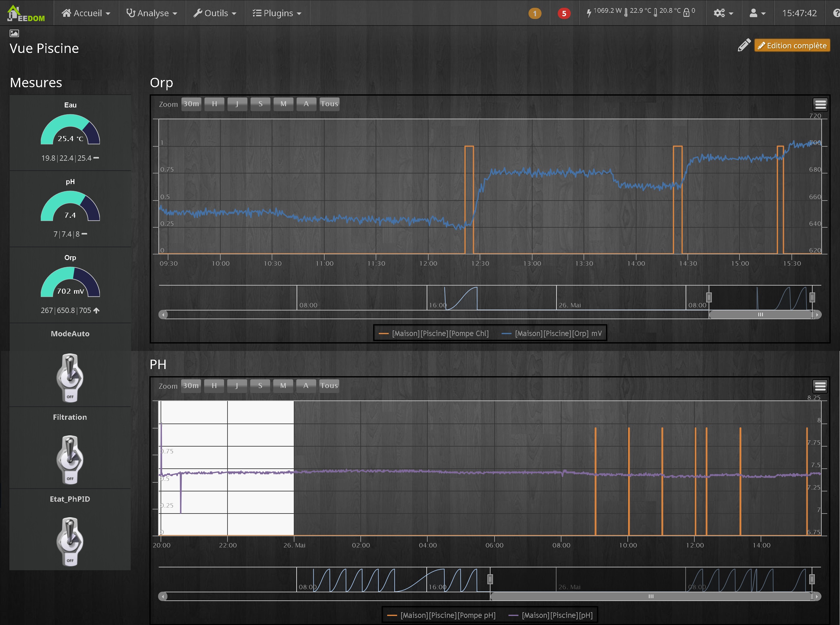Toggle the Etat_PhPID switch
Viewport: 840px width, 625px height.
[x=70, y=542]
